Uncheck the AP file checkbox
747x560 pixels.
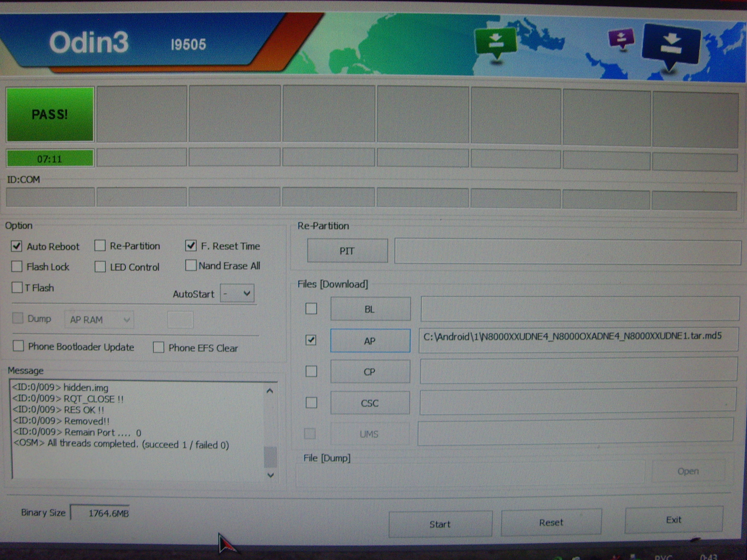311,340
